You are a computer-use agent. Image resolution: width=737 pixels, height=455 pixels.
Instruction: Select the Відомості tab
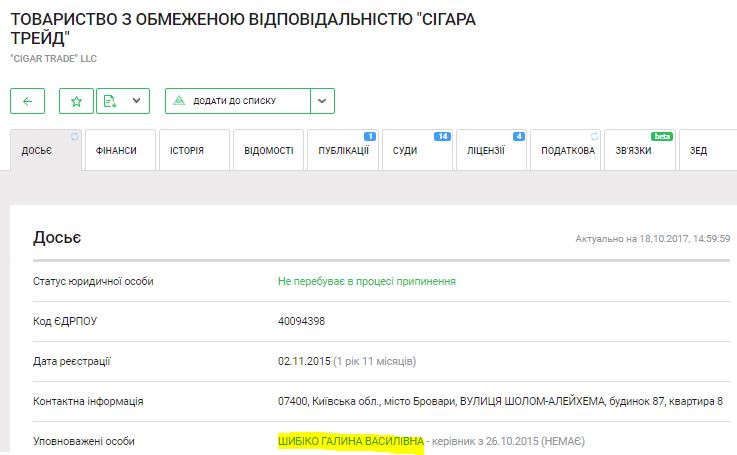tap(268, 151)
